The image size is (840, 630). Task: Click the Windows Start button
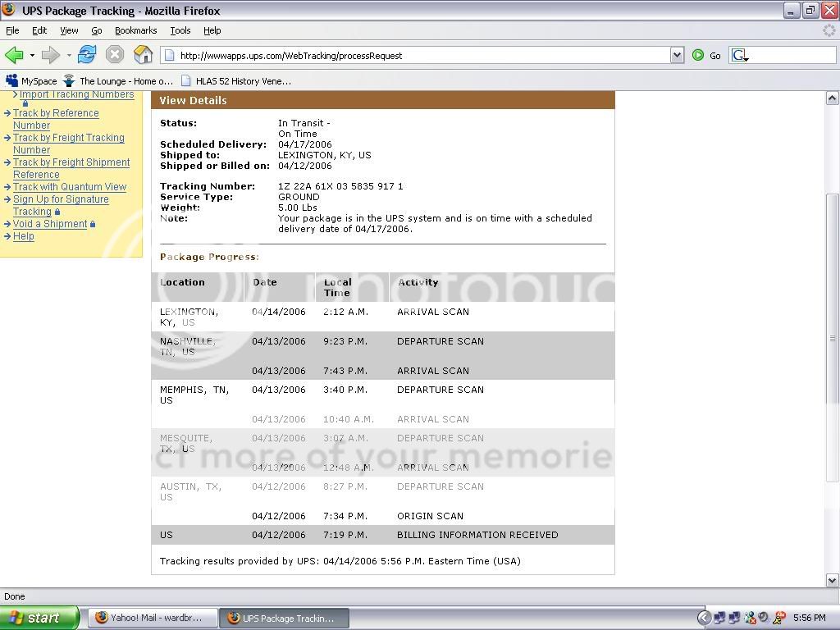click(39, 618)
